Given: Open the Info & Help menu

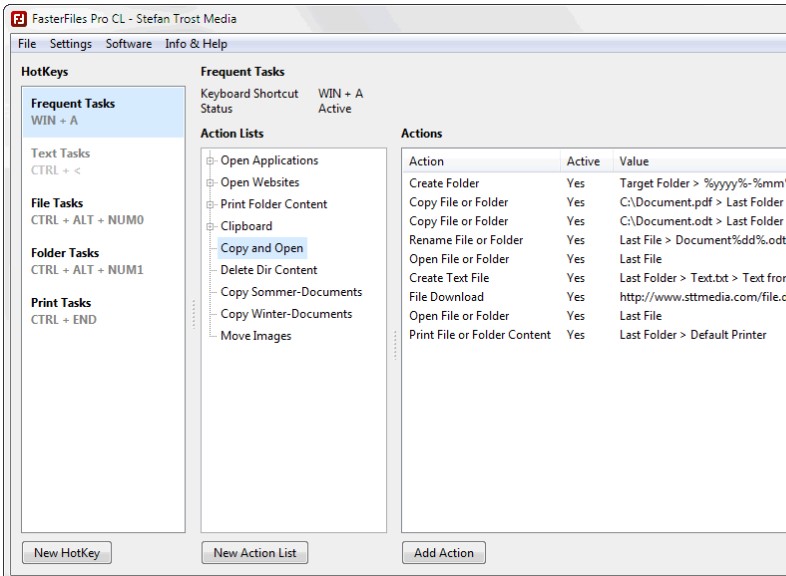Looking at the screenshot, I should (196, 44).
